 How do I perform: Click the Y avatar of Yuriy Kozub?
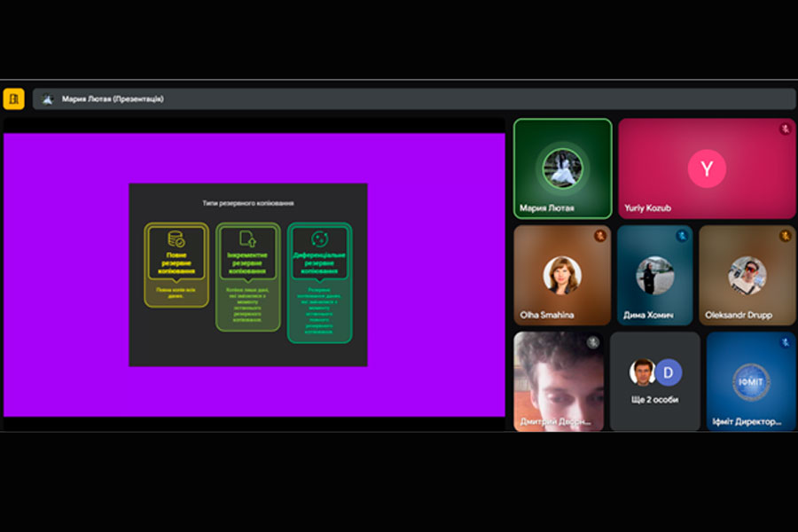[707, 168]
